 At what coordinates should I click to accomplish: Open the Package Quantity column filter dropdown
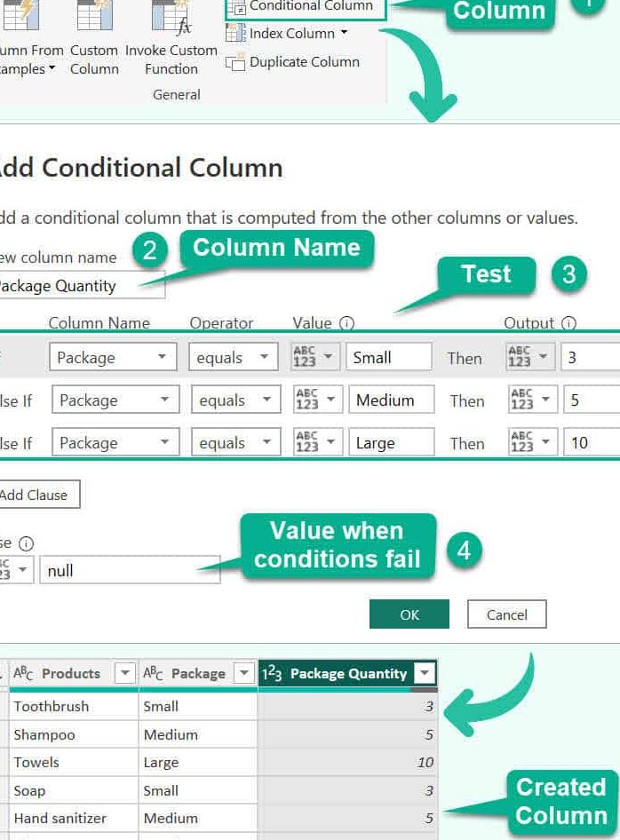coord(425,674)
